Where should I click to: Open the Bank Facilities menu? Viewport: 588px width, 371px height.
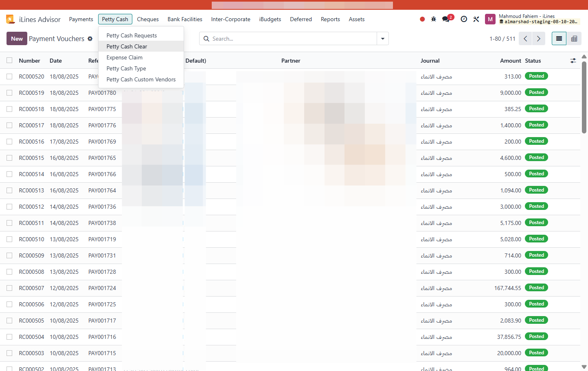(x=185, y=19)
